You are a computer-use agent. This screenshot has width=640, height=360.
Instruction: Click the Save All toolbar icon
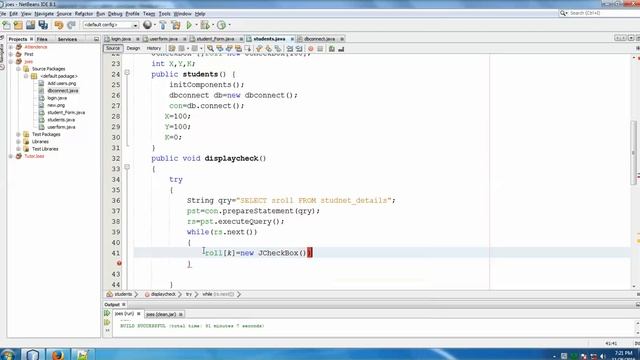pyautogui.click(x=43, y=25)
